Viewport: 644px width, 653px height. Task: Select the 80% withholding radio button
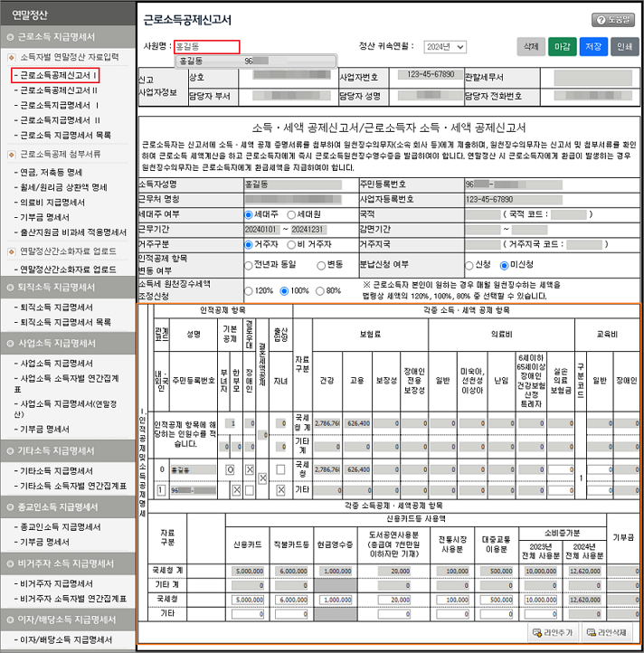coord(320,291)
